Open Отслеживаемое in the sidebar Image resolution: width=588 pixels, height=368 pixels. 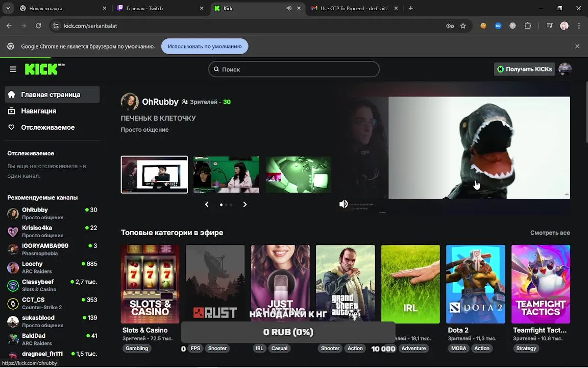(52, 127)
